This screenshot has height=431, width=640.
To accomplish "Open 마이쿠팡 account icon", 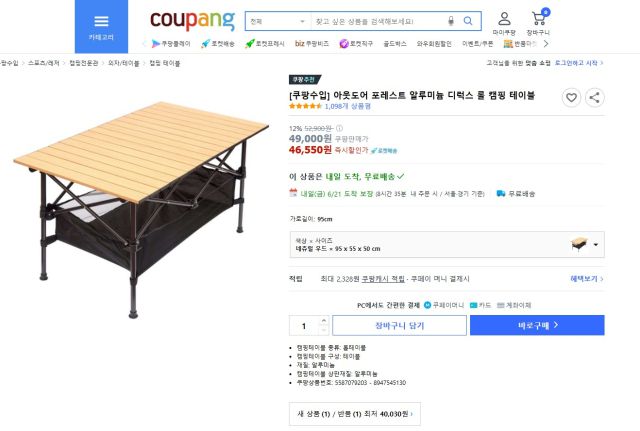I will point(504,23).
